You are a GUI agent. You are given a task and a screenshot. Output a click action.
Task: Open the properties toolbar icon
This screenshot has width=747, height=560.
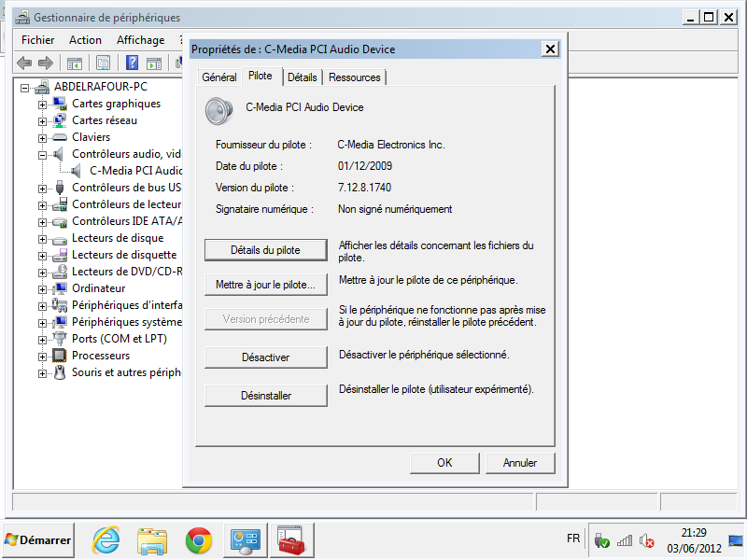pyautogui.click(x=103, y=63)
